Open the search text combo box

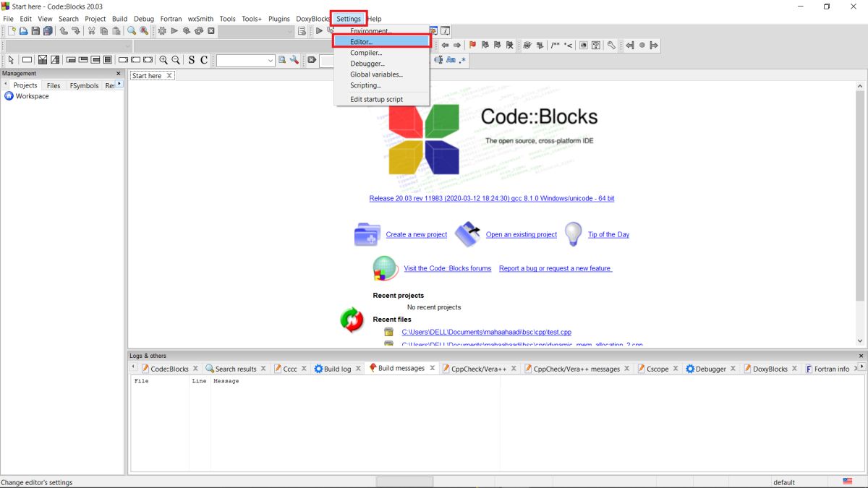246,60
